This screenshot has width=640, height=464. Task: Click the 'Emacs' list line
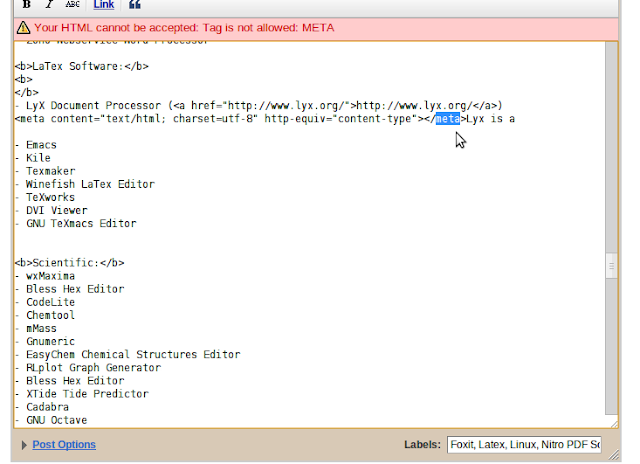click(x=36, y=145)
